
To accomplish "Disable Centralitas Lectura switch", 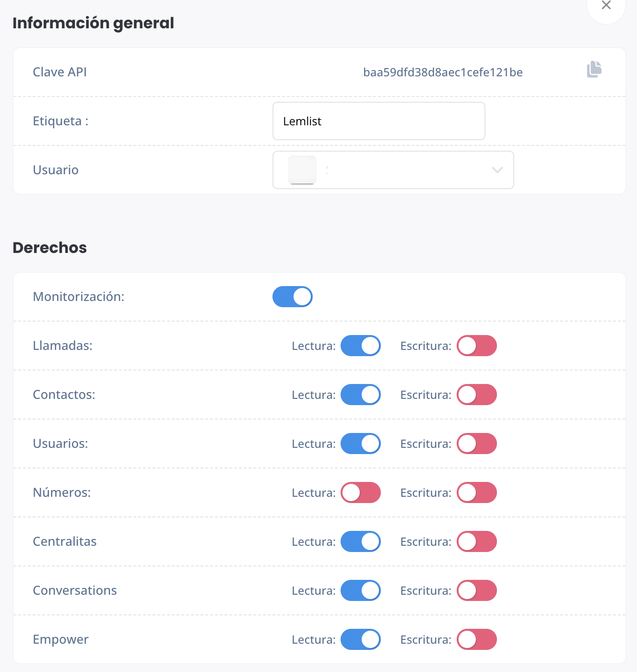I will [x=361, y=541].
